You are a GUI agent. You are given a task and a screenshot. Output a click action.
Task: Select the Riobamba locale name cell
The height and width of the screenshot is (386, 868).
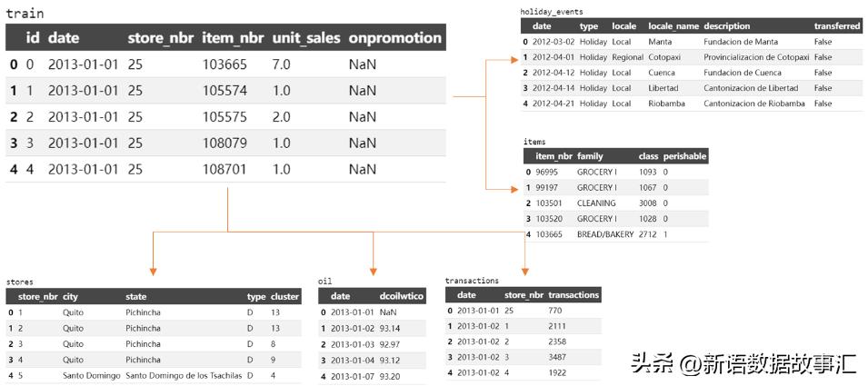(669, 104)
